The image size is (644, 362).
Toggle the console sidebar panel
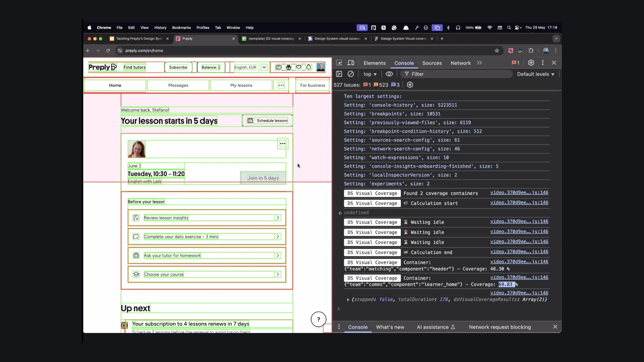click(339, 74)
